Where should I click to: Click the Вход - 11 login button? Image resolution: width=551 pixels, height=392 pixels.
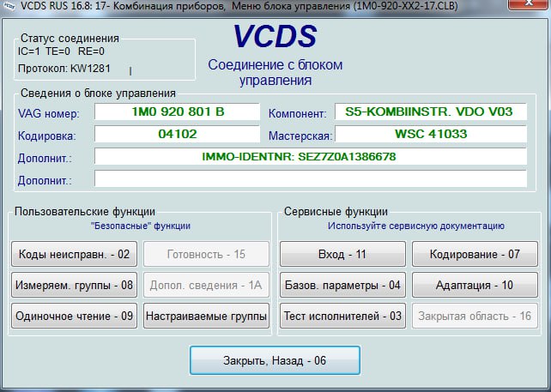[x=342, y=254]
